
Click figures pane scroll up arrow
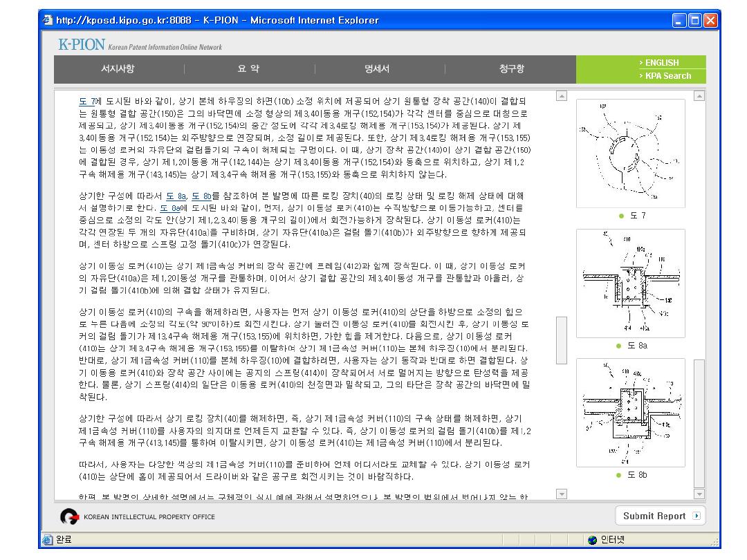click(x=699, y=95)
